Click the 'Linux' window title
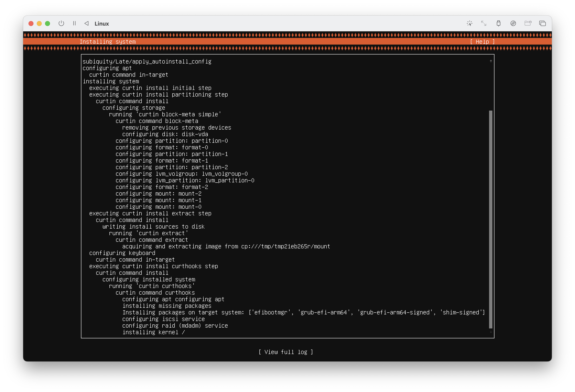The width and height of the screenshot is (575, 392). point(102,24)
